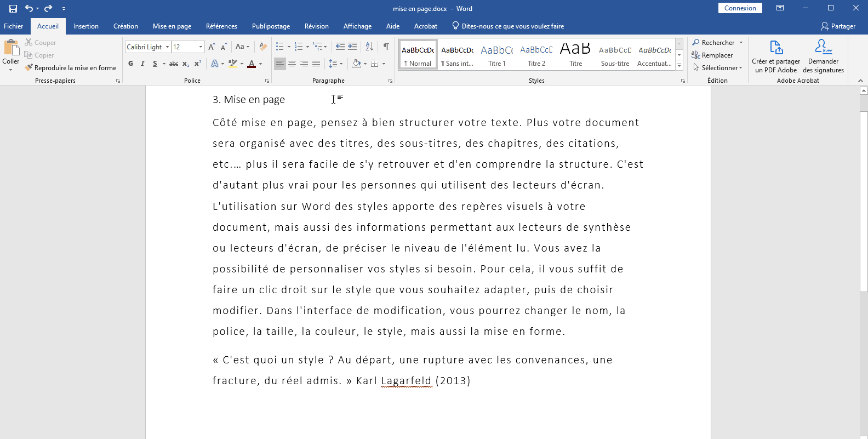This screenshot has height=439, width=868.
Task: Click Reproduire la mise en forme
Action: [71, 67]
